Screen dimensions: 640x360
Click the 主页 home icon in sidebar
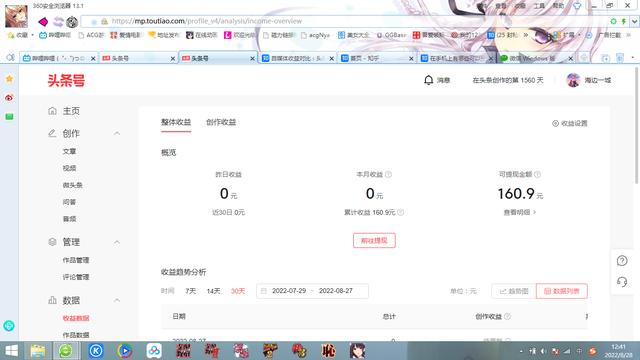pyautogui.click(x=52, y=111)
